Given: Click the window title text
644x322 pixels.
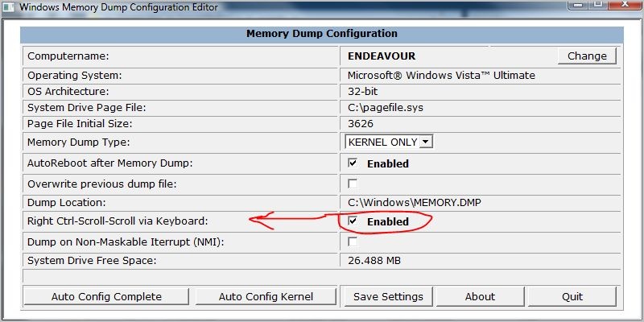Looking at the screenshot, I should click(x=118, y=7).
